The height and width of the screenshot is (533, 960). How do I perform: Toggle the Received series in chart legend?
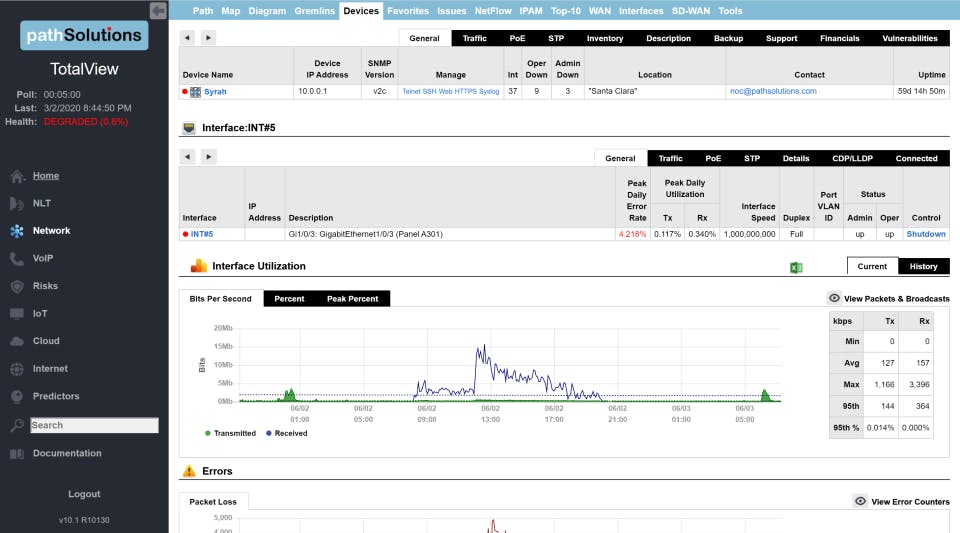coord(287,433)
